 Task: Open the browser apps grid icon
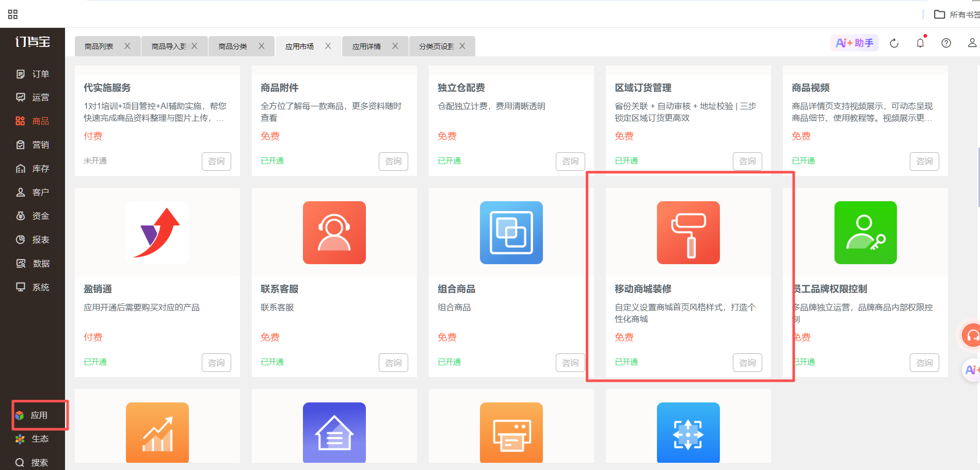(13, 14)
